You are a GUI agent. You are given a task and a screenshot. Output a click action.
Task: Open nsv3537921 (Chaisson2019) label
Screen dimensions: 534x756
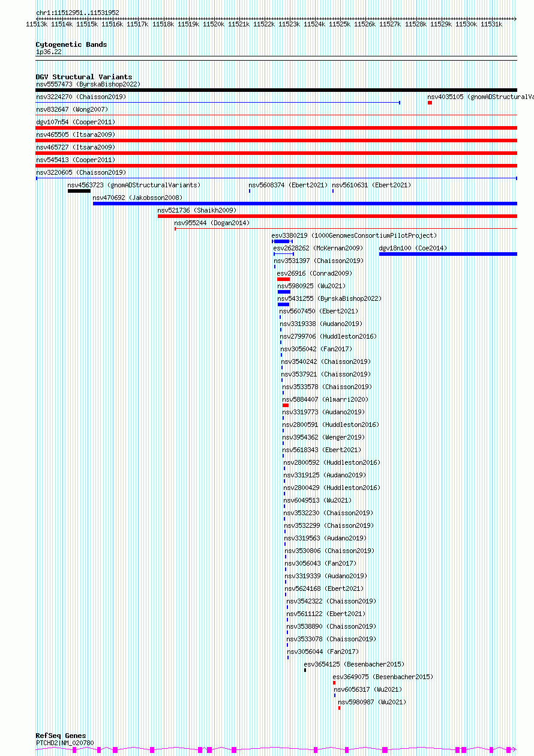point(326,374)
